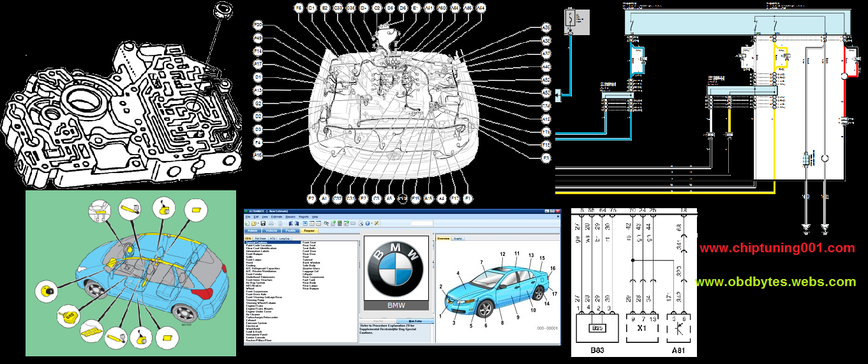868x364 pixels.
Task: Click the Save floppy disk toolbar icon
Action: pyautogui.click(x=263, y=223)
